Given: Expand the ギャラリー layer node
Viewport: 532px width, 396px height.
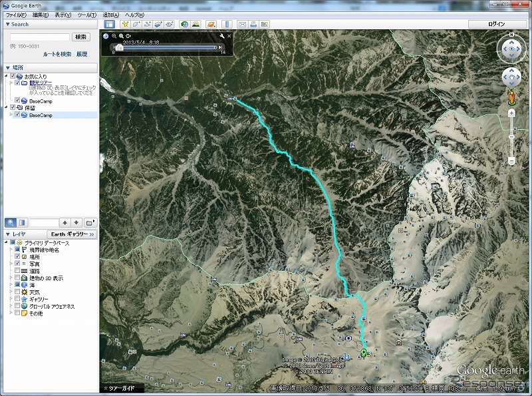Looking at the screenshot, I should pyautogui.click(x=11, y=299).
